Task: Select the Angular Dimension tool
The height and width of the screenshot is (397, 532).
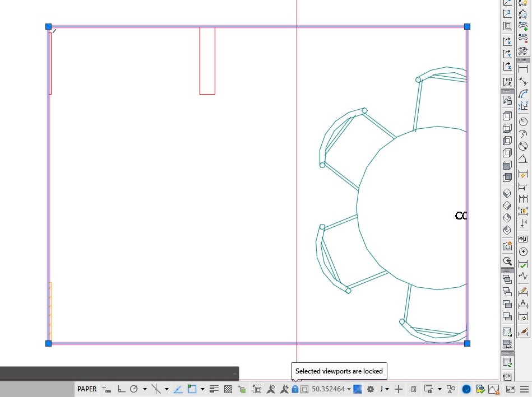Action: click(x=525, y=159)
